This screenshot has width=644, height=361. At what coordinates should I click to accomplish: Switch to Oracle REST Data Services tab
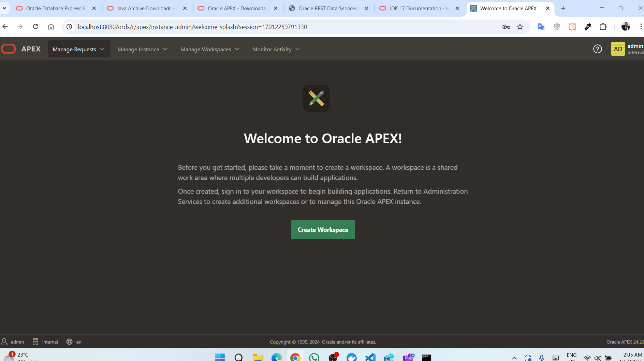328,8
